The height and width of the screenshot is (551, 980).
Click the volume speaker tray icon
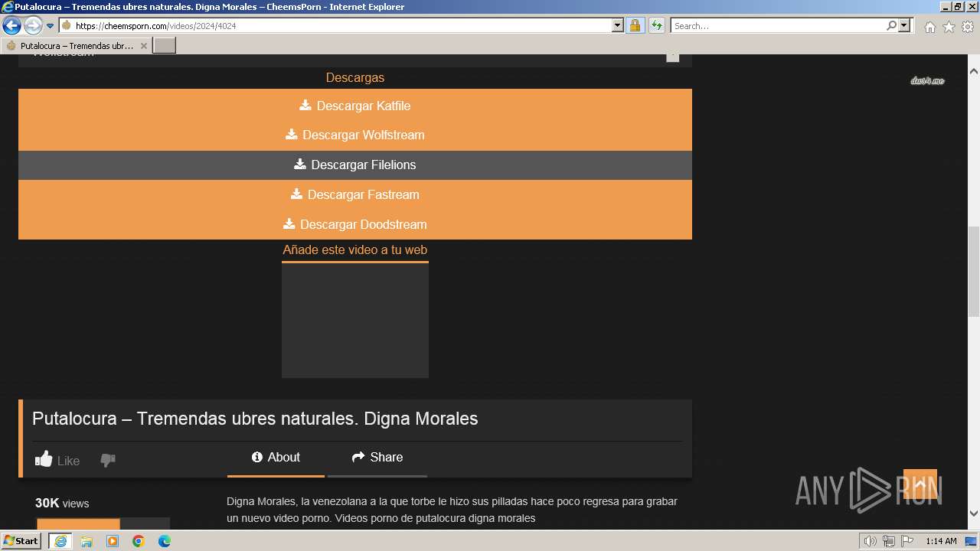pos(870,541)
